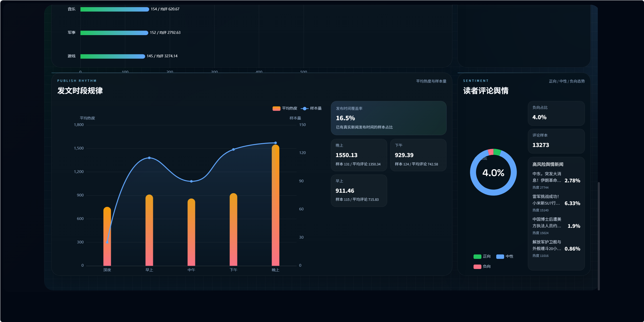Toggle the 样本量 line legend marker

click(305, 108)
